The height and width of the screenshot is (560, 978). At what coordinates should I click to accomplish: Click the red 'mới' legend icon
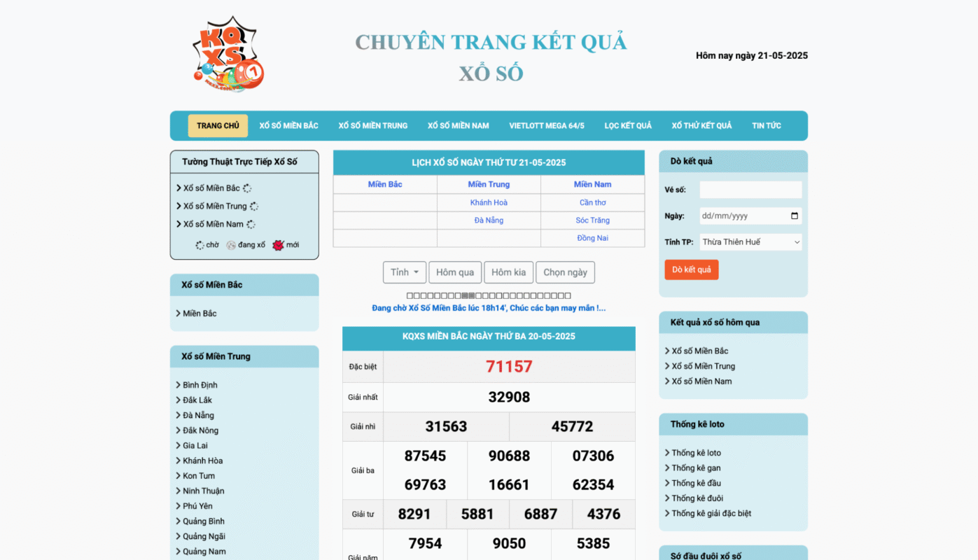(x=278, y=245)
